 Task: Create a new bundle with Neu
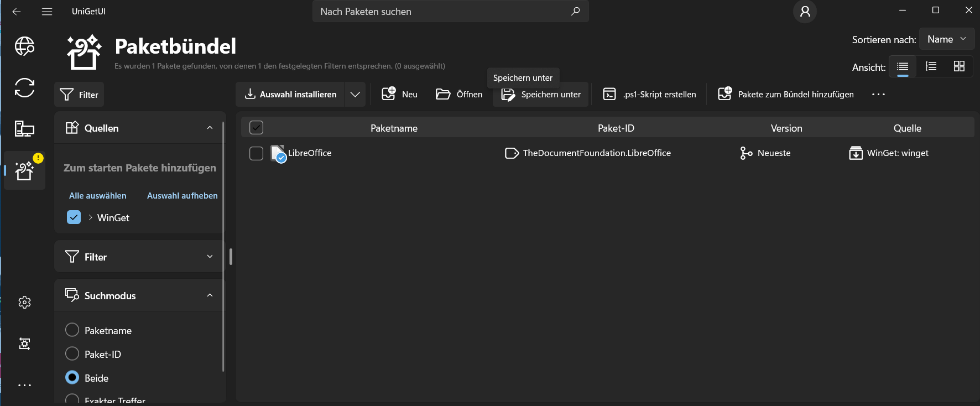click(x=399, y=95)
